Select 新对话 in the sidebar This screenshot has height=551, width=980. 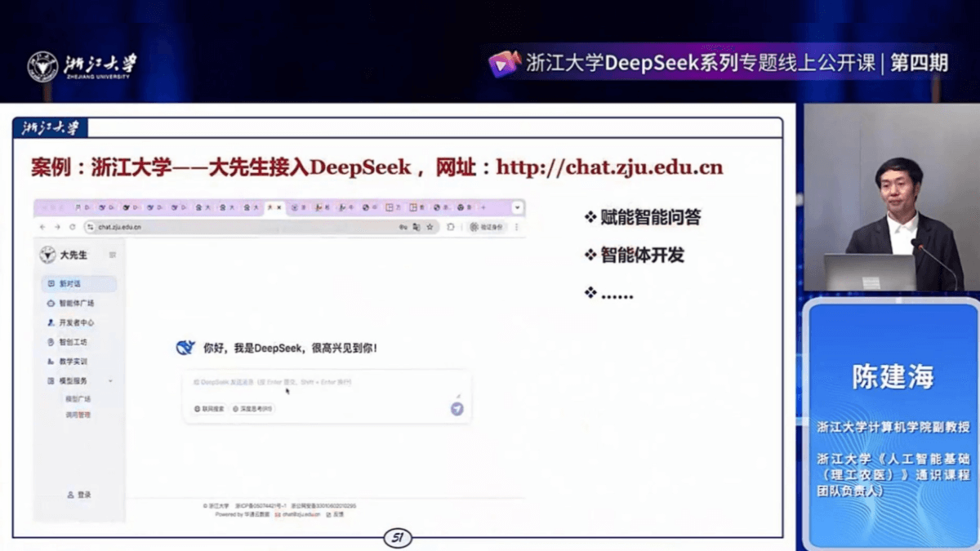pos(79,284)
